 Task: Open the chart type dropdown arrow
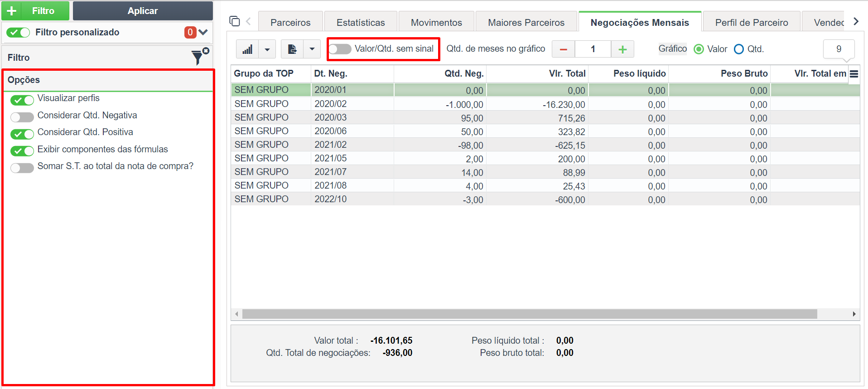click(267, 49)
